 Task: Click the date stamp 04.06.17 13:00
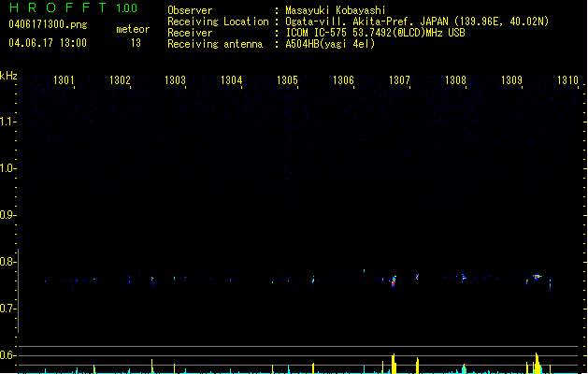coord(48,43)
